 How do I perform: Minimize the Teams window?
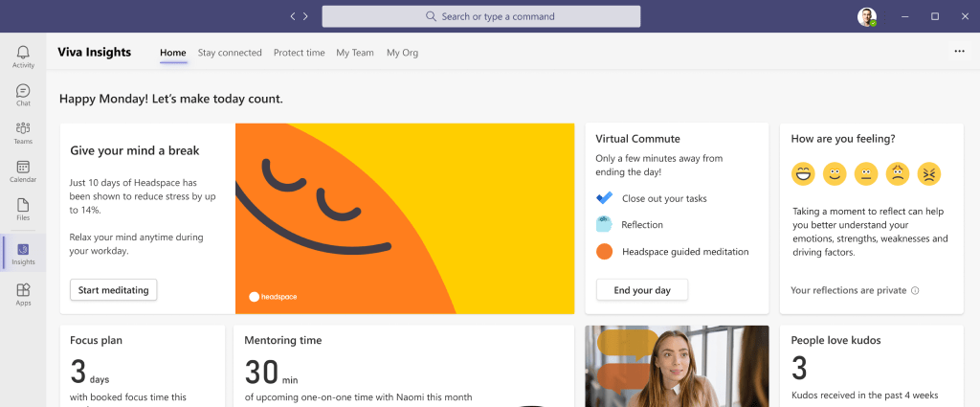(x=904, y=16)
